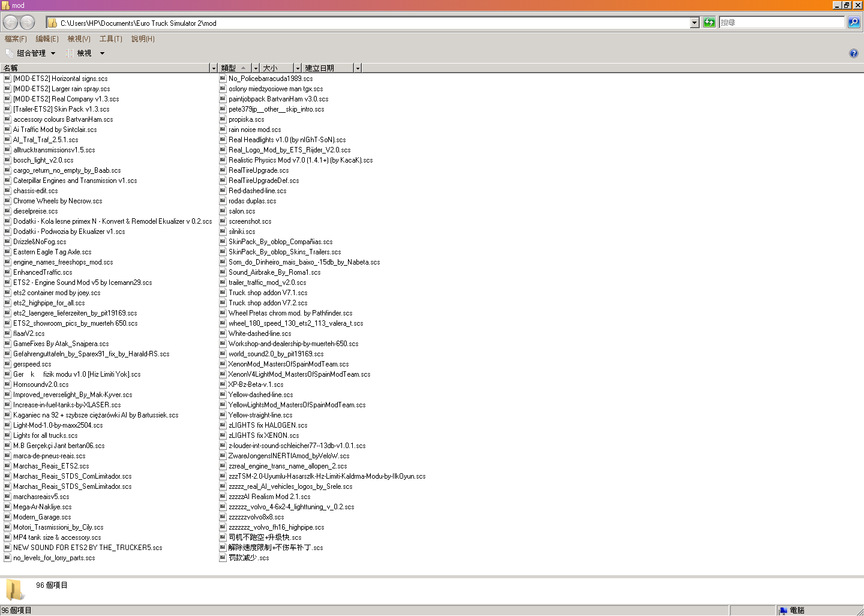Click the file icon of gerspeed.scs

[7, 364]
